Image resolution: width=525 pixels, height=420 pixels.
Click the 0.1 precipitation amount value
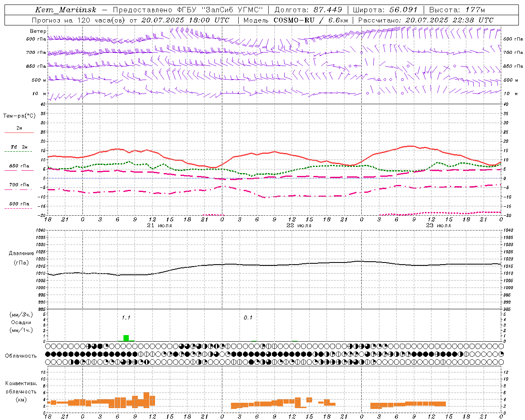pos(248,317)
